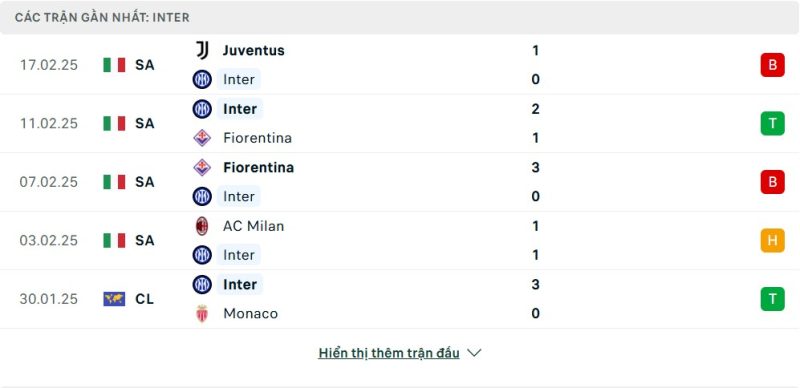This screenshot has width=800, height=388.
Task: Click the Juventus club crest icon
Action: coord(202,51)
